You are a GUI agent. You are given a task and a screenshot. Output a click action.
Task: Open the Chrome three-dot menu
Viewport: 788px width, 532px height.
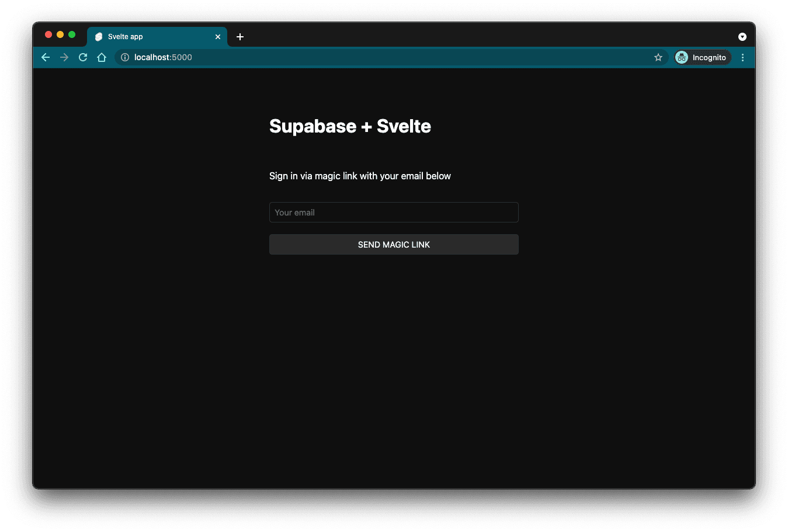(742, 57)
